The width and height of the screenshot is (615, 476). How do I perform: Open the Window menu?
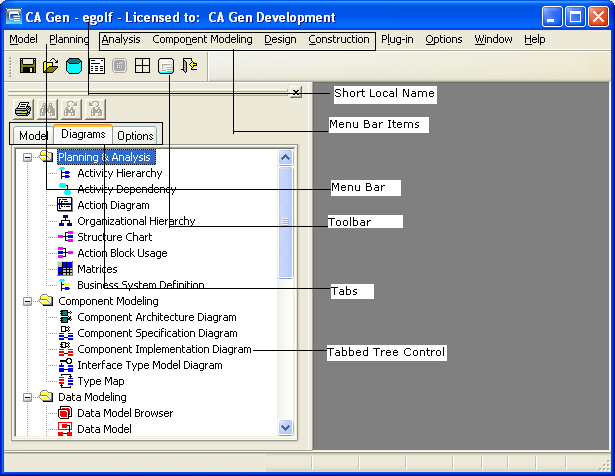pyautogui.click(x=493, y=39)
